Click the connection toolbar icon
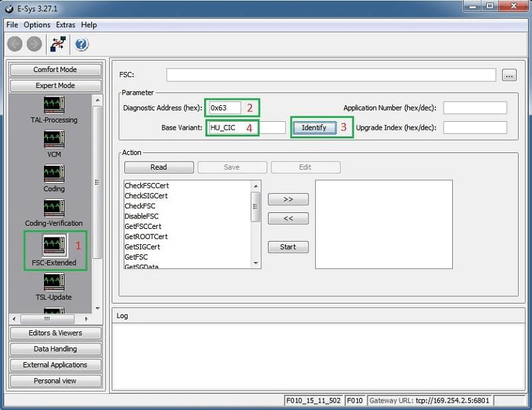 point(58,44)
